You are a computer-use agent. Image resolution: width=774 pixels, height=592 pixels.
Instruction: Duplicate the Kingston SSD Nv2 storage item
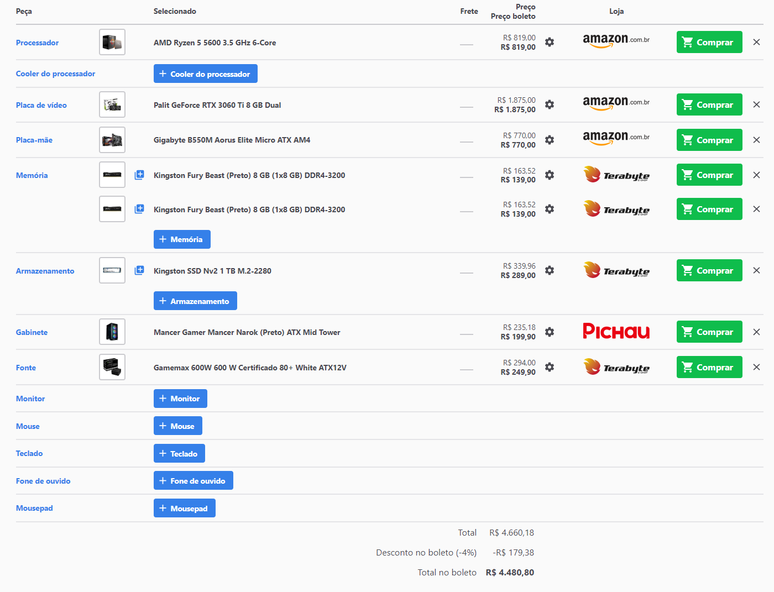139,270
